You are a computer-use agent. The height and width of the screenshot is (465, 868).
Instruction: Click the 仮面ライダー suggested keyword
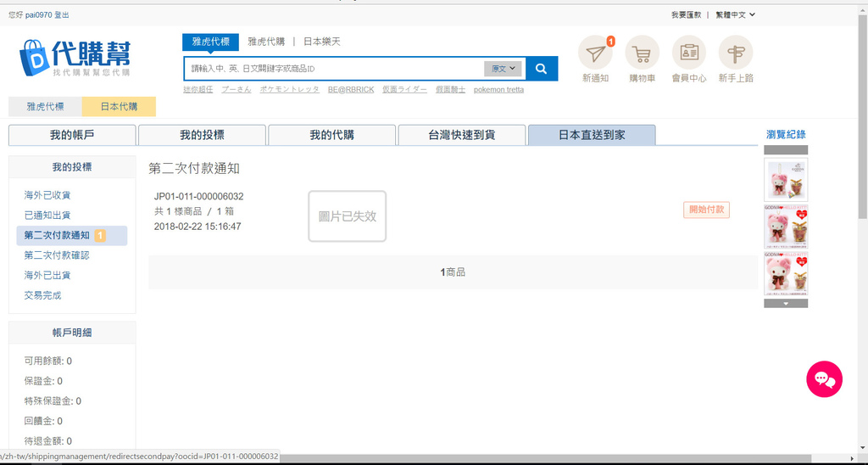404,90
